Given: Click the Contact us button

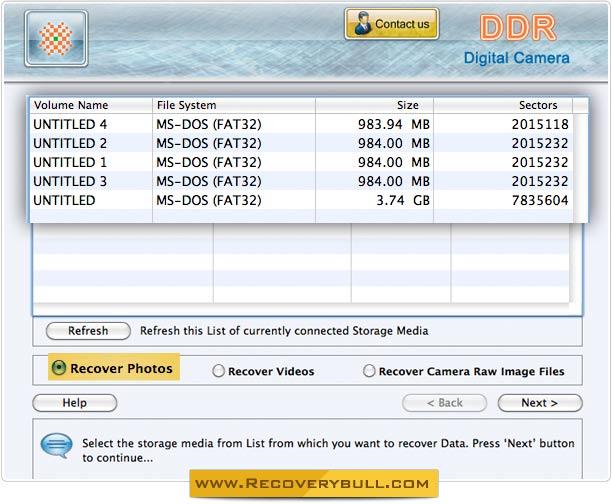Looking at the screenshot, I should [391, 24].
